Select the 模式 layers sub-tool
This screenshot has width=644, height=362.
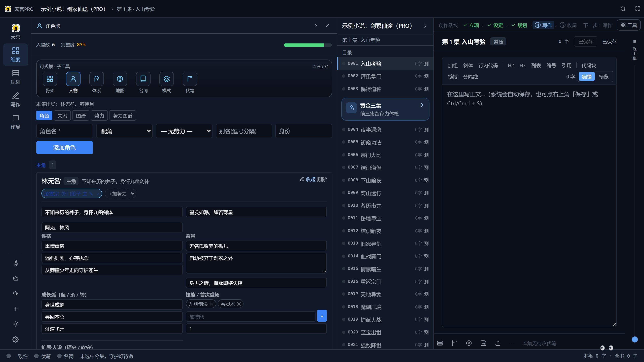(166, 79)
